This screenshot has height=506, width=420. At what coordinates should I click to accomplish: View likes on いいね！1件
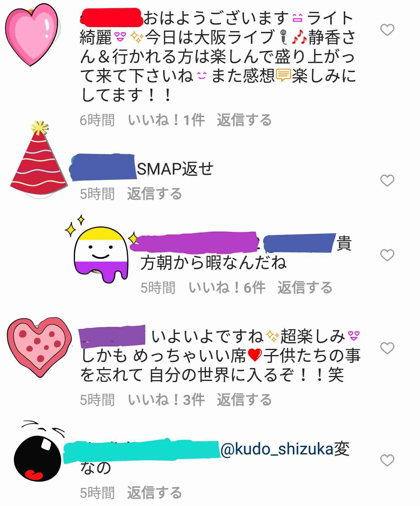click(166, 120)
